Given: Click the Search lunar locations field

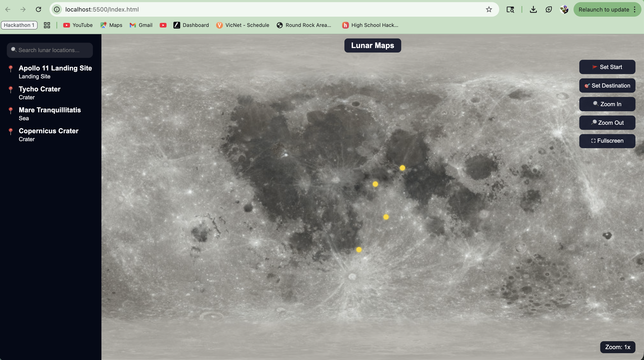Looking at the screenshot, I should click(50, 50).
